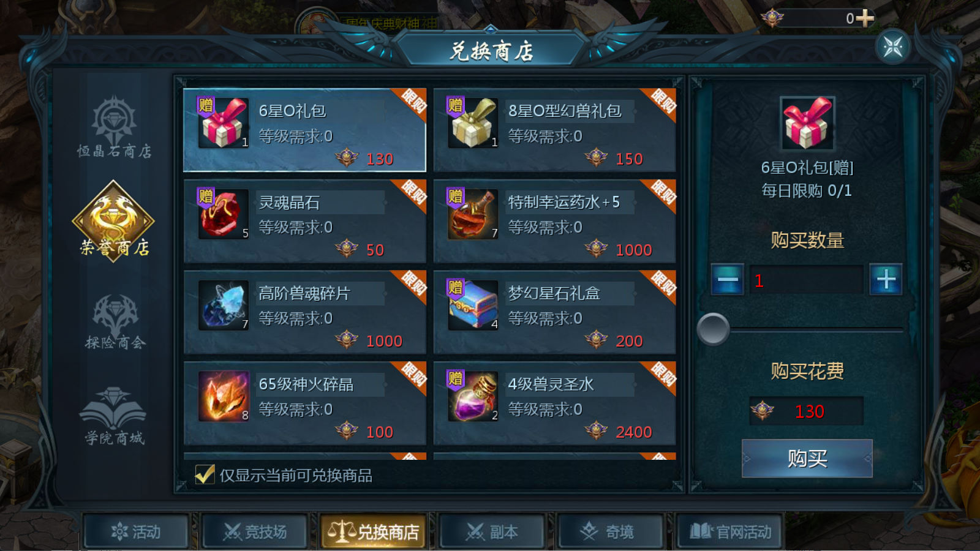Select the 荣誉商店 honor shop icon
980x551 pixels.
coord(114,221)
